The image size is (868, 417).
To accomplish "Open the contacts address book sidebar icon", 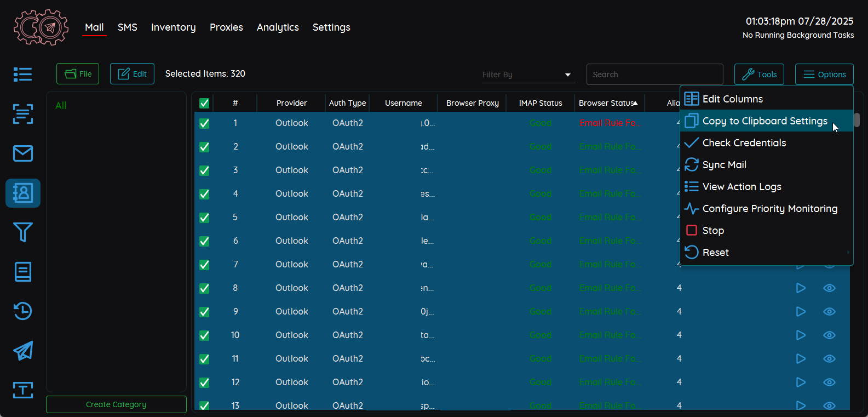I will (22, 193).
